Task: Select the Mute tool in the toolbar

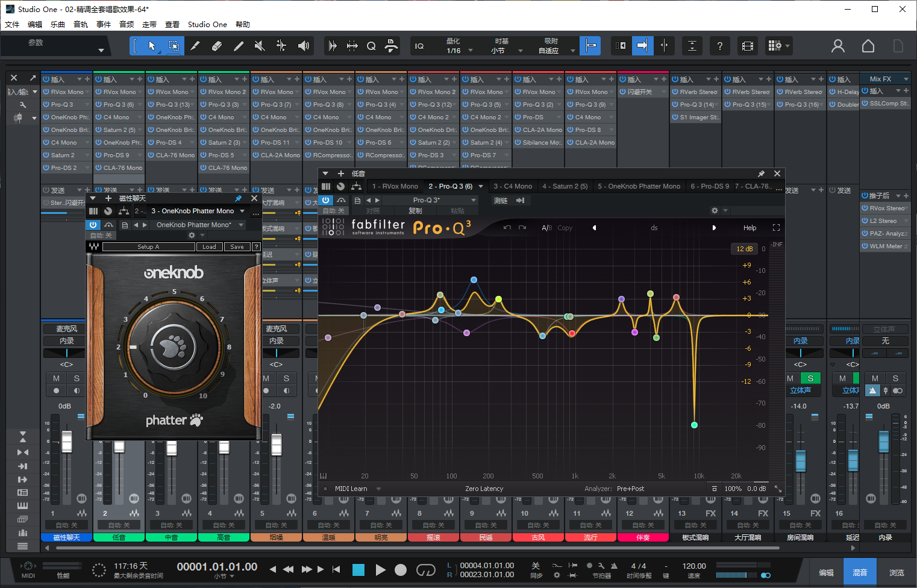Action: [260, 46]
